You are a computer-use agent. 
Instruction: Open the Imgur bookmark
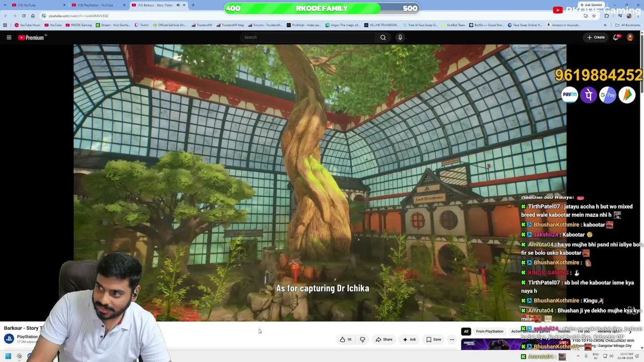point(342,25)
